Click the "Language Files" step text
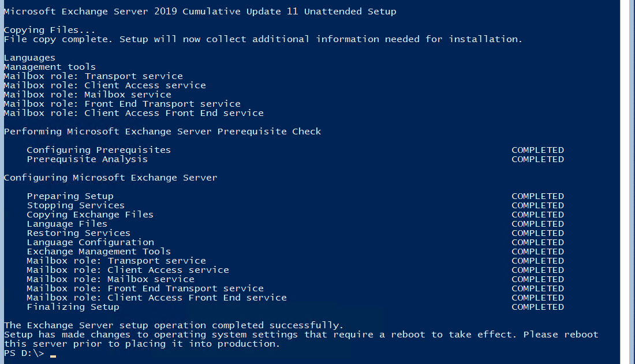635x364 pixels. (x=67, y=224)
